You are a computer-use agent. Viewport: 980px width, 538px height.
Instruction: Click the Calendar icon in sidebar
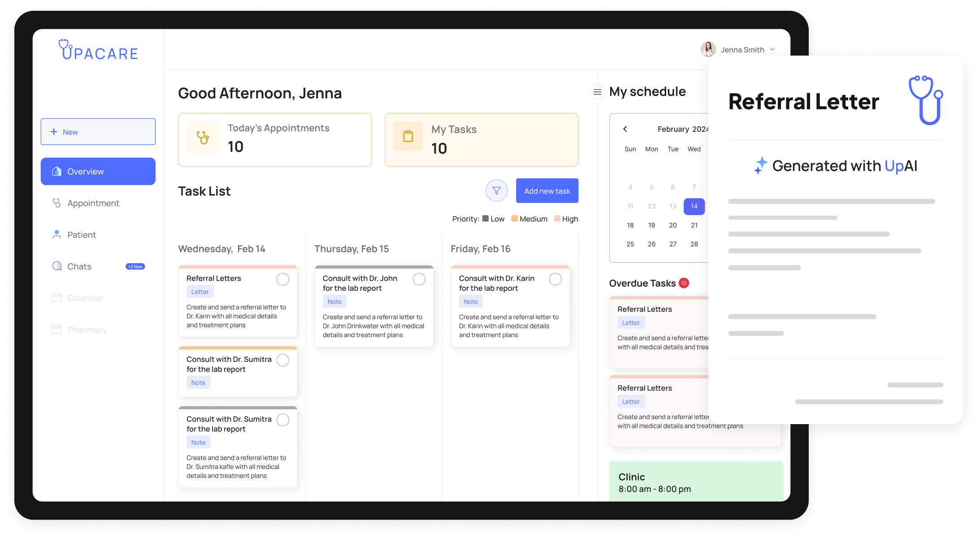click(56, 298)
